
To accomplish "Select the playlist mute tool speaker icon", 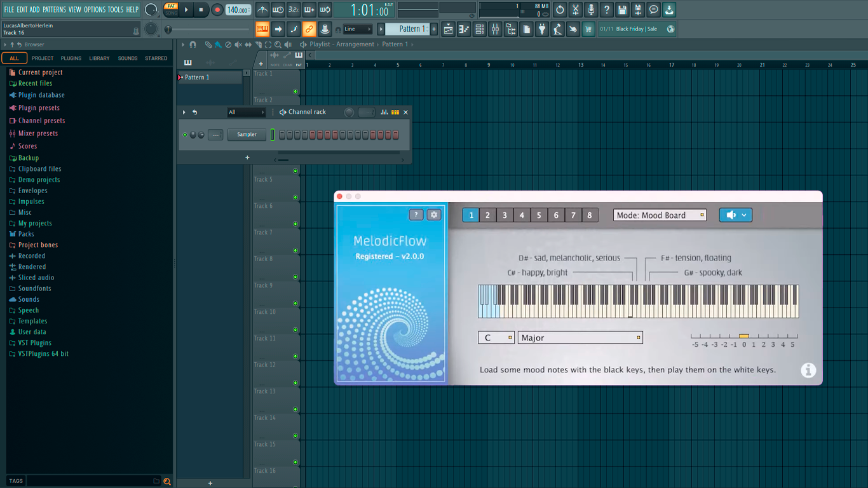I will [238, 44].
